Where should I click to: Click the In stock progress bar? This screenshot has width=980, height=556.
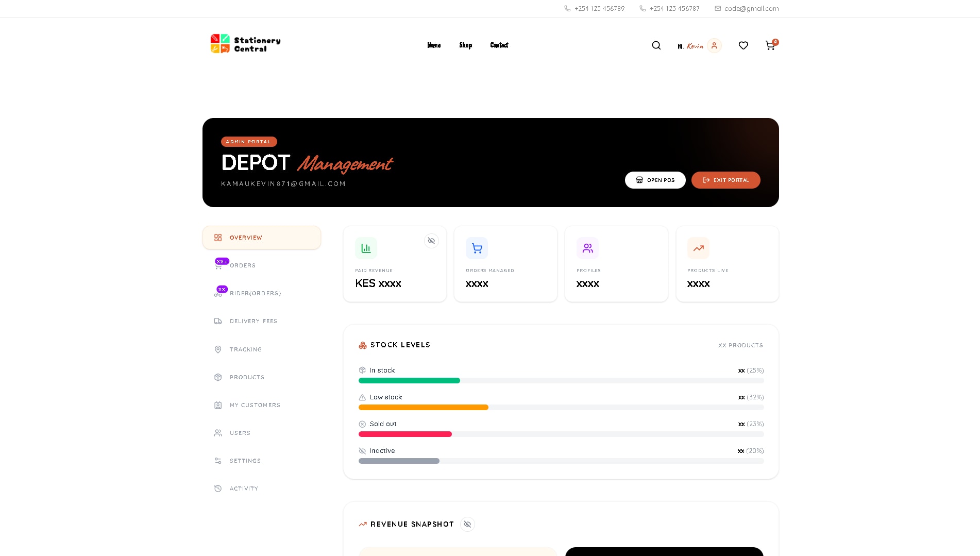click(561, 381)
